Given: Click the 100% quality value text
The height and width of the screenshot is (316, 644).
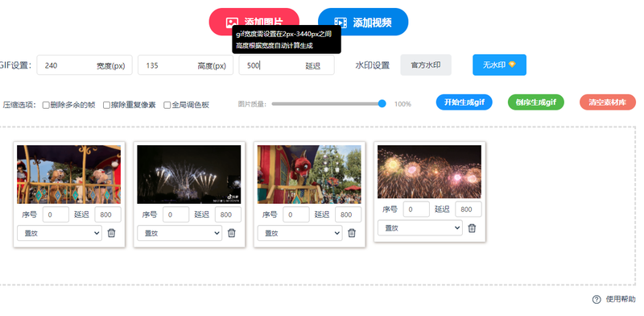Looking at the screenshot, I should tap(402, 104).
